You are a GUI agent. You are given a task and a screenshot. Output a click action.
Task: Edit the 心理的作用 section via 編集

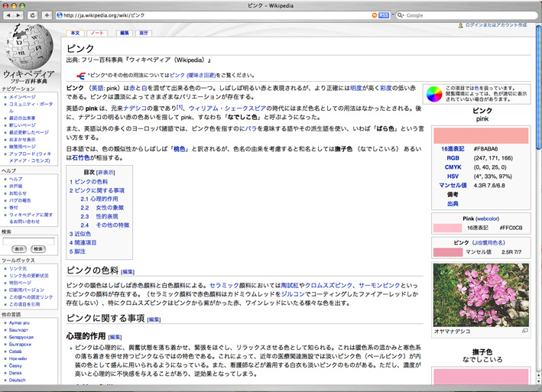pos(115,337)
